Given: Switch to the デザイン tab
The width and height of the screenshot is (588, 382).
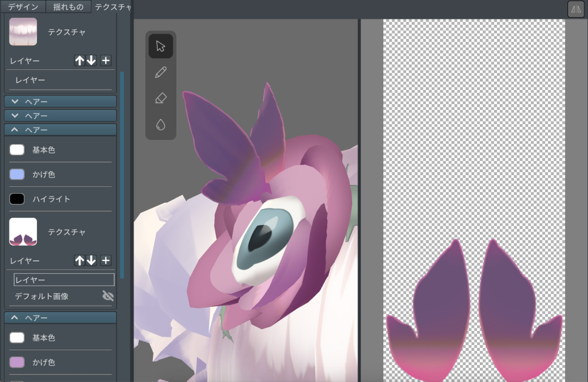Looking at the screenshot, I should 23,6.
